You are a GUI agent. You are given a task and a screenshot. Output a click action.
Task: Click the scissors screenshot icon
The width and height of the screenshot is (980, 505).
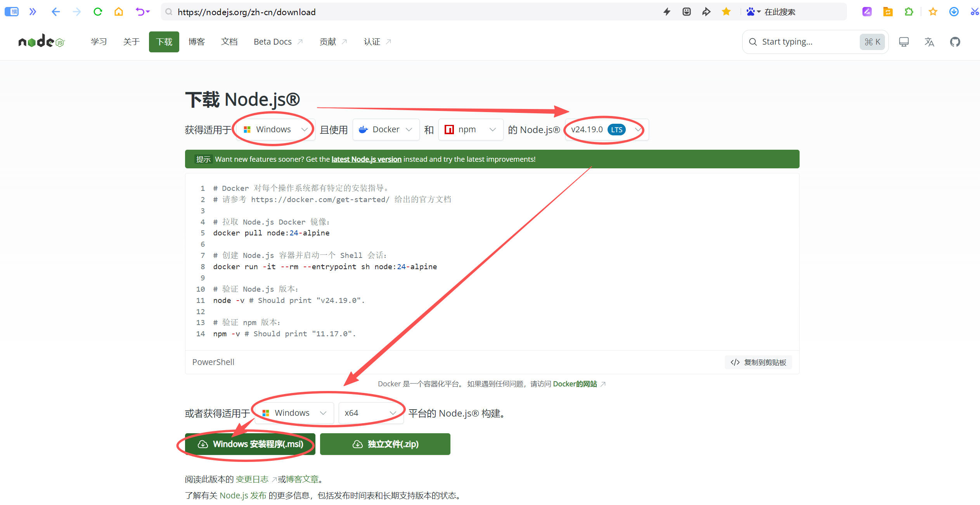point(975,12)
